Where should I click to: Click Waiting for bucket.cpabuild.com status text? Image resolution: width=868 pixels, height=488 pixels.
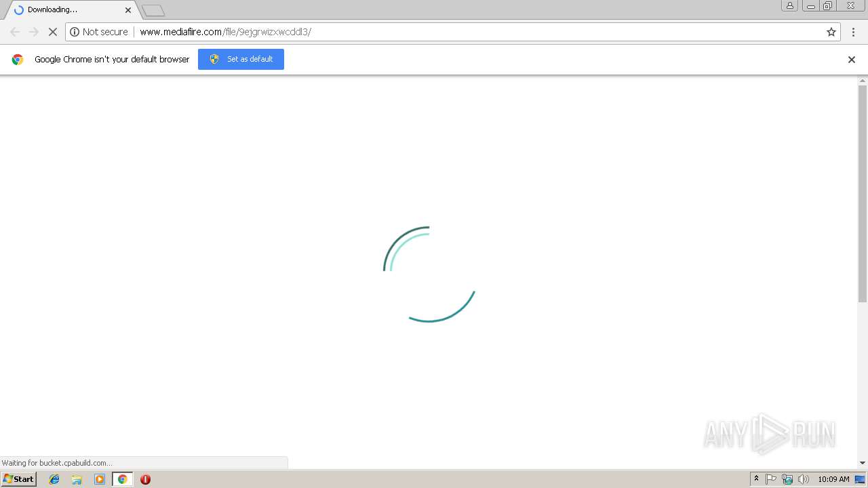point(56,463)
